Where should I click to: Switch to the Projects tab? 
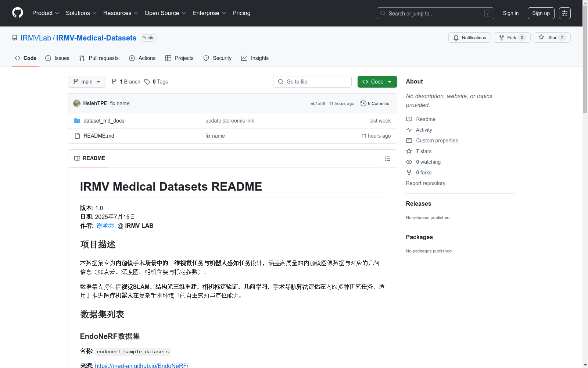[x=180, y=58]
